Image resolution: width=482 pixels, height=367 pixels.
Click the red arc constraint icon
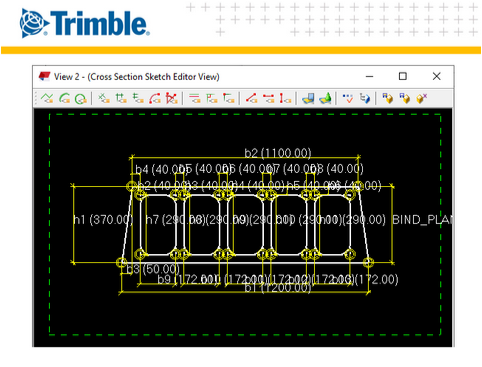tap(155, 98)
